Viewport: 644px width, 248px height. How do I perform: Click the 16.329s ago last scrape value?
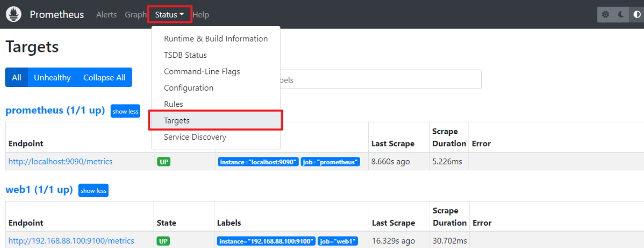(393, 241)
